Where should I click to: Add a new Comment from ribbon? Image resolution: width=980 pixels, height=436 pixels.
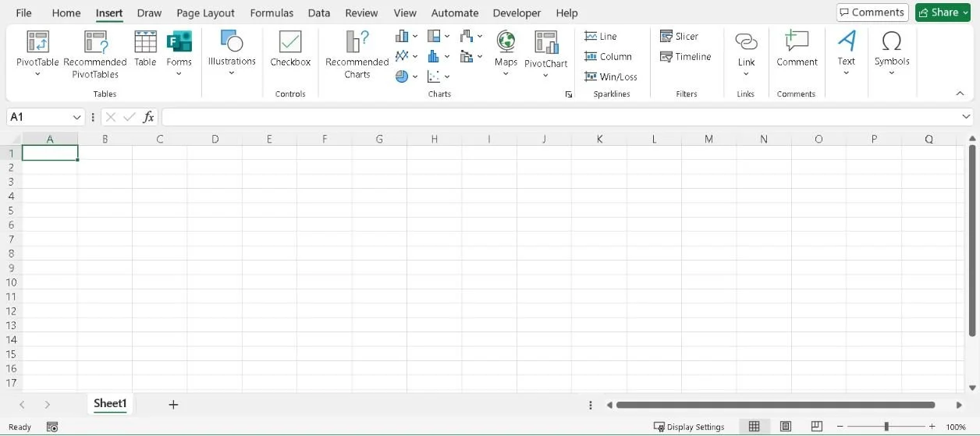point(797,48)
